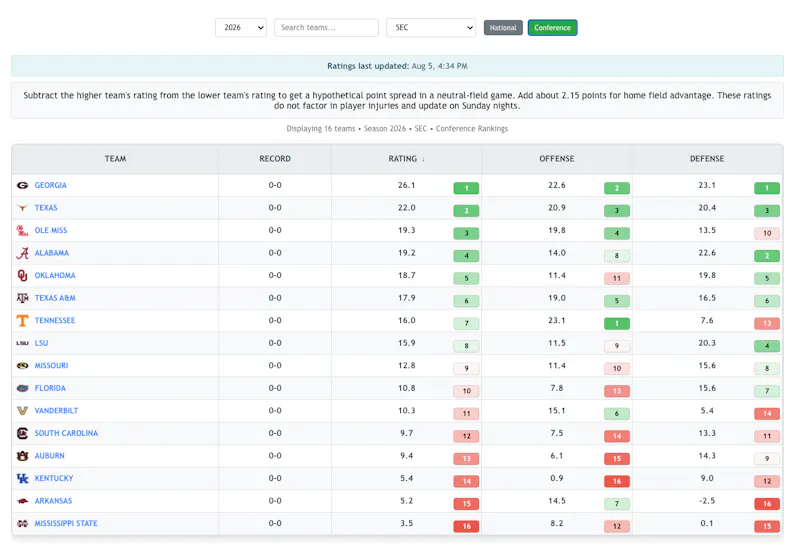Screen dimensions: 800x550
Task: Click the Georgia team logo
Action: pos(22,185)
